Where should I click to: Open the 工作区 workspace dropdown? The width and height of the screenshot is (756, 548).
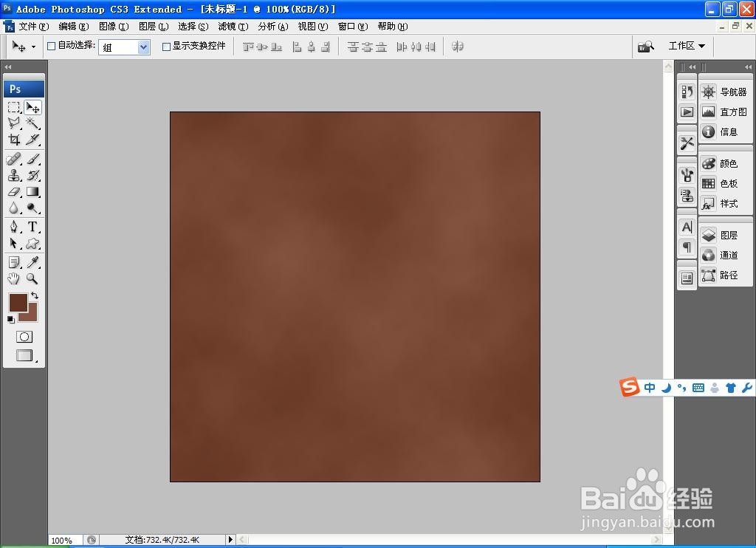tap(687, 46)
